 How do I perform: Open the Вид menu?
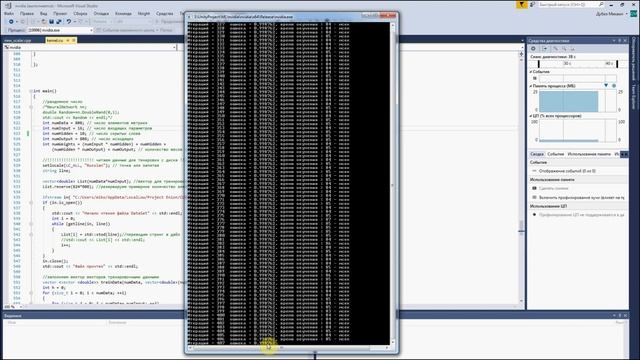(x=44, y=13)
